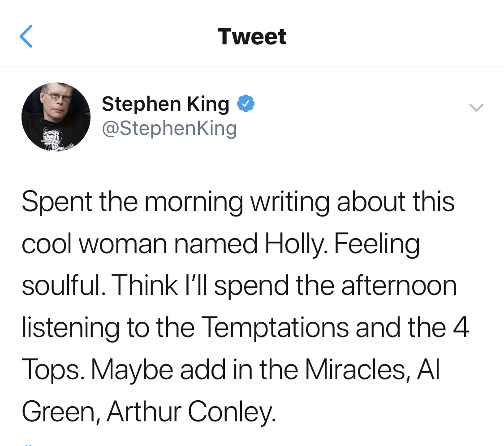
Task: Click the word afternoon in the tweet
Action: [x=399, y=286]
